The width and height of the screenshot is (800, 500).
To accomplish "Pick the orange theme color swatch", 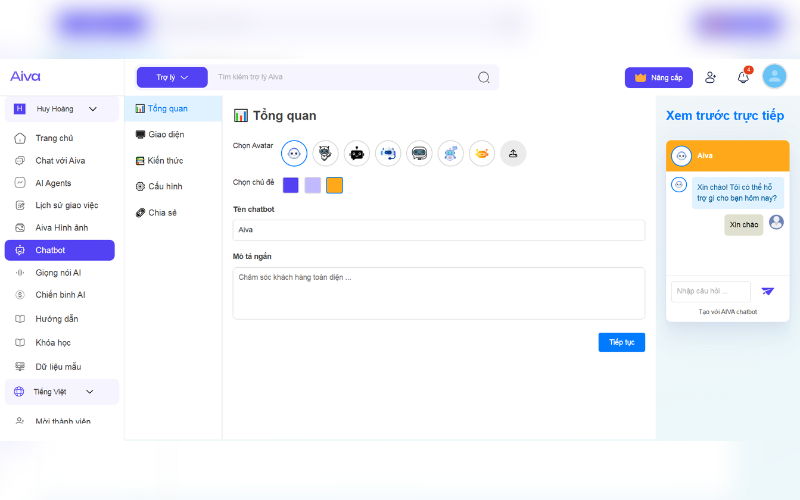I will pos(334,185).
